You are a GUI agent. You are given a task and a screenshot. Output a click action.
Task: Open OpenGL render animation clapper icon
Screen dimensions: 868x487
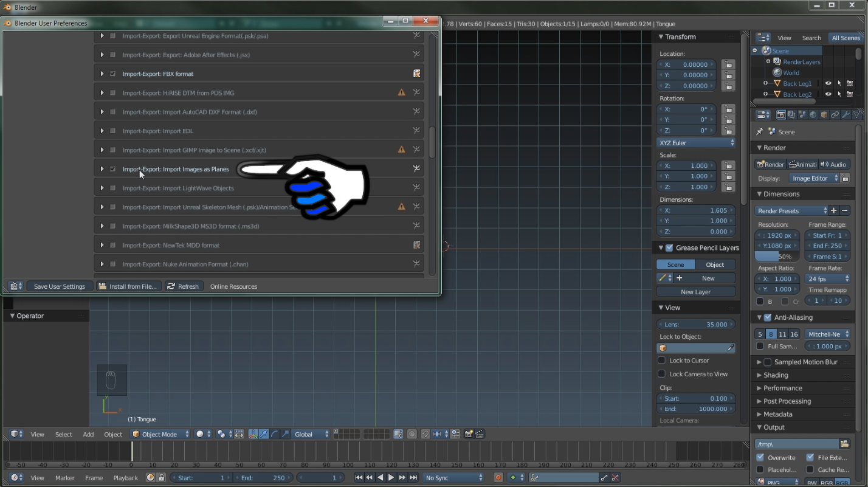tap(480, 434)
